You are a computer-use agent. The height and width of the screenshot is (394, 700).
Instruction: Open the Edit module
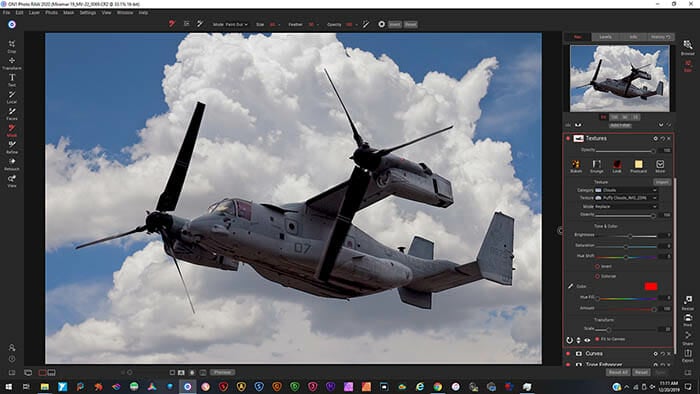[688, 65]
